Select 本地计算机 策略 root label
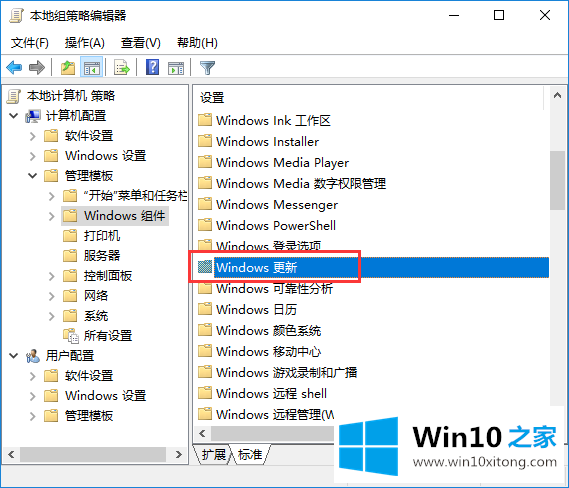The height and width of the screenshot is (488, 569). pyautogui.click(x=71, y=96)
